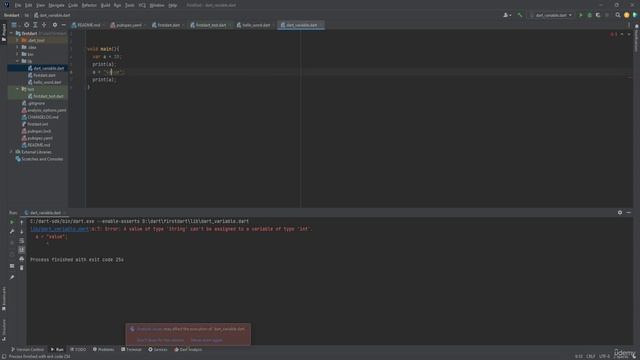The width and height of the screenshot is (640, 360).
Task: Open the File menu
Action: (x=18, y=5)
